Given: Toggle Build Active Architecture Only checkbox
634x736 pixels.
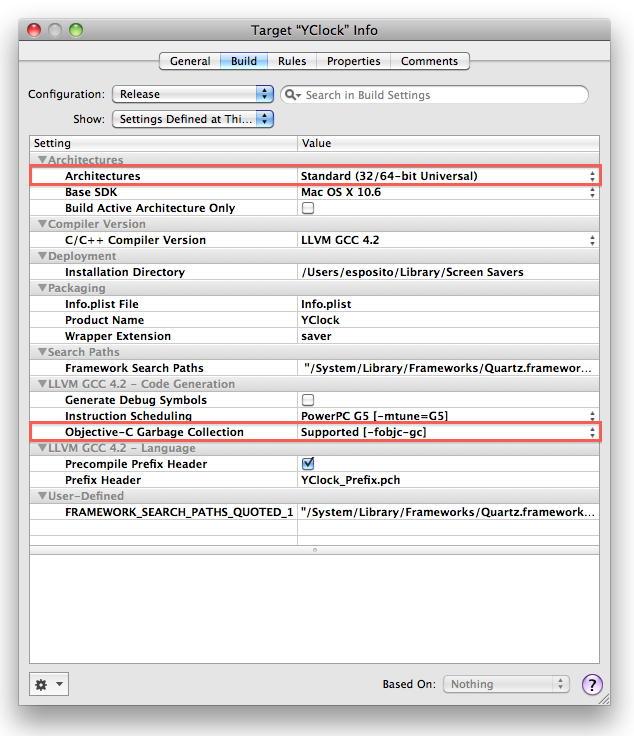Looking at the screenshot, I should coord(308,208).
